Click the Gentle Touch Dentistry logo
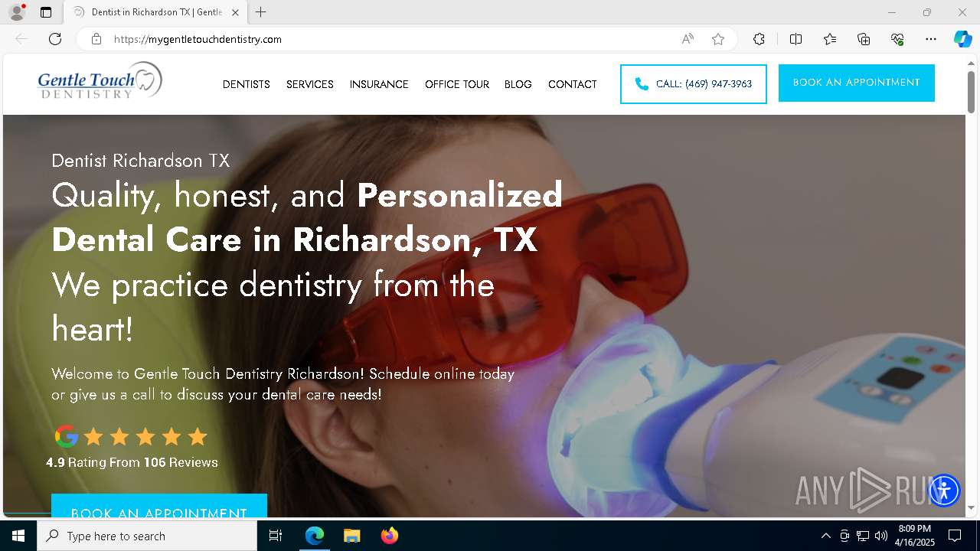 point(100,81)
